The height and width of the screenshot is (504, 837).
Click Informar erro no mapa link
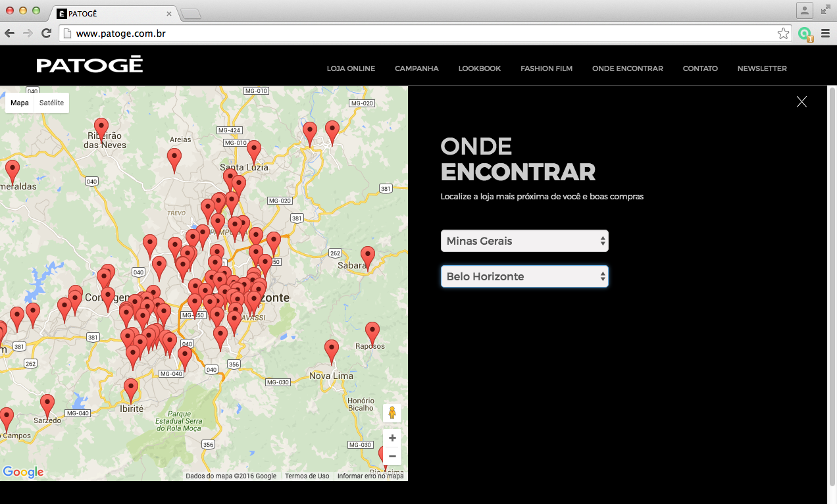click(x=370, y=476)
